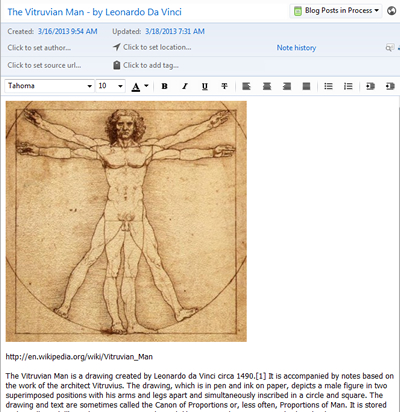This screenshot has height=412, width=400.
Task: Click the note title The Vitruvian Man
Action: (x=94, y=12)
